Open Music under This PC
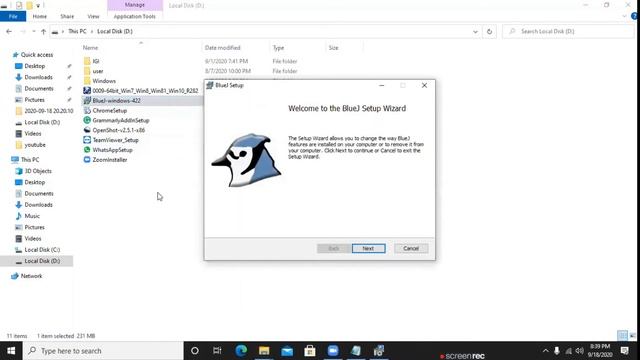 click(32, 216)
